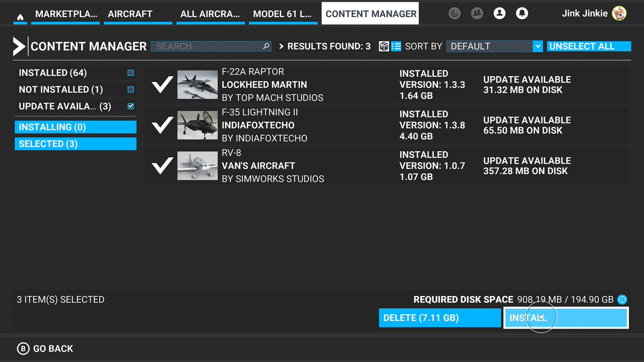Click the F-22A Raptor thumbnail
This screenshot has height=362, width=644.
pos(197,85)
